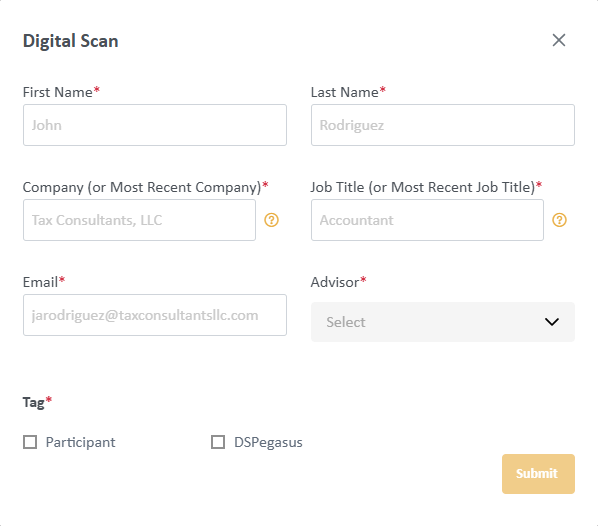Screen dimensions: 598x526
Task: Click the Advisor dropdown chevron arrow
Action: [551, 322]
